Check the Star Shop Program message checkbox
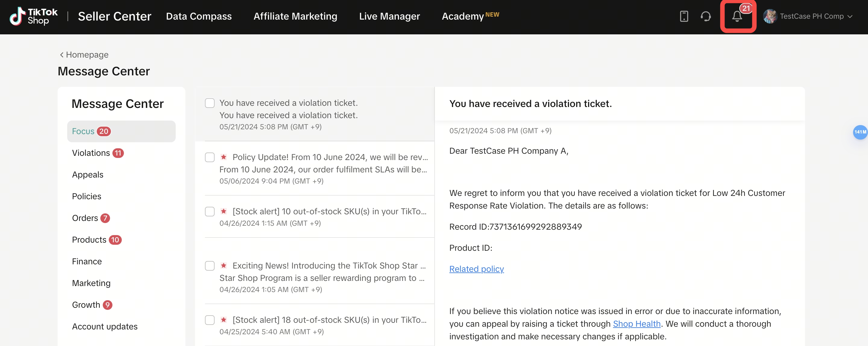Viewport: 868px width, 346px height. [209, 266]
